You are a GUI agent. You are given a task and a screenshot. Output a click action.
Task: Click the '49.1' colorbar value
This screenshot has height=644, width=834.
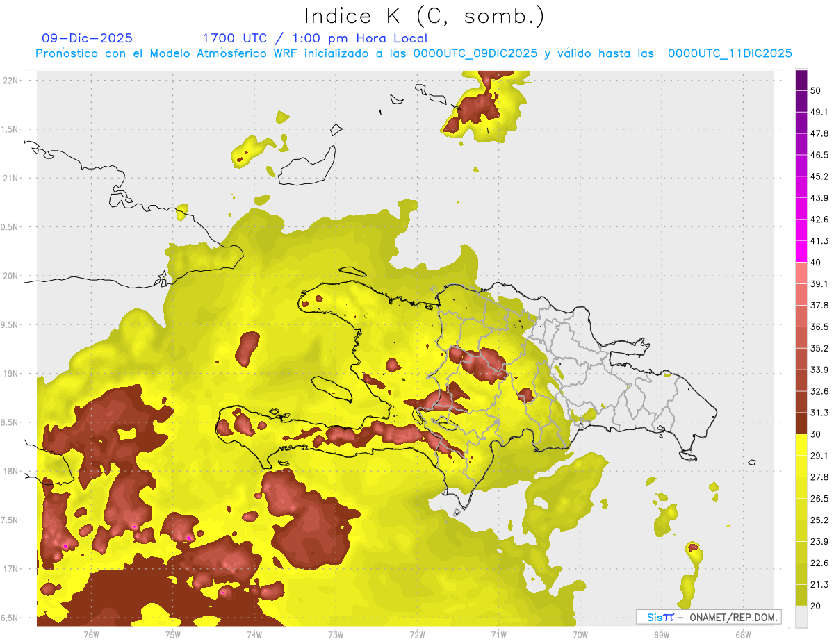click(819, 112)
